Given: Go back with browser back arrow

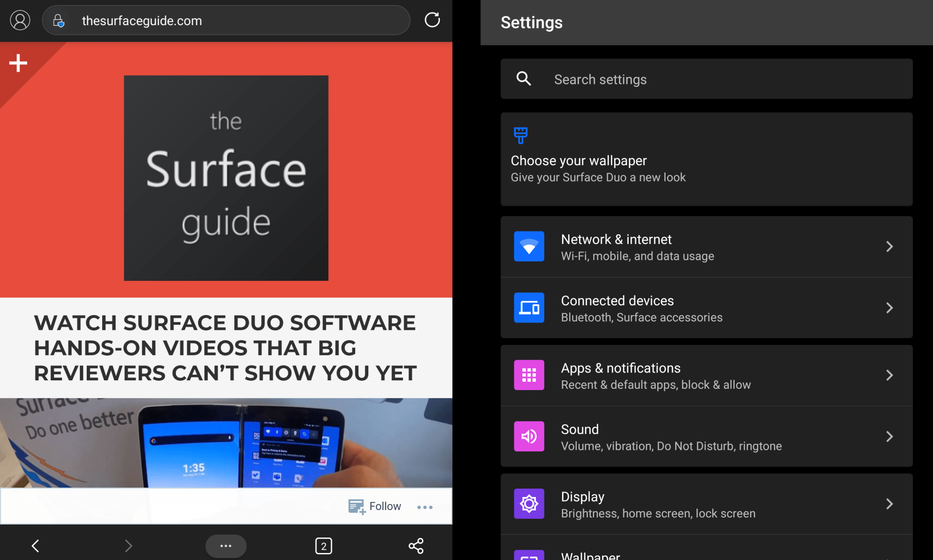Looking at the screenshot, I should point(35,546).
